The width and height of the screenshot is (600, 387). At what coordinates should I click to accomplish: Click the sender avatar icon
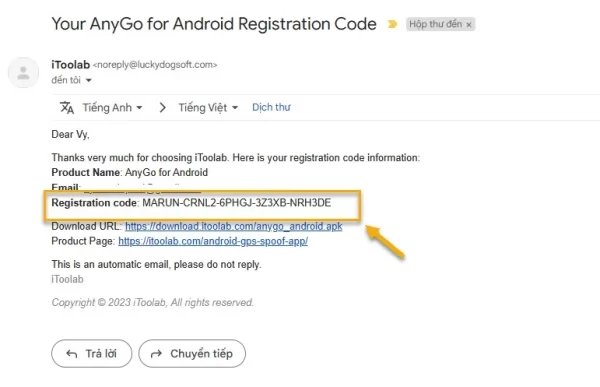point(23,72)
